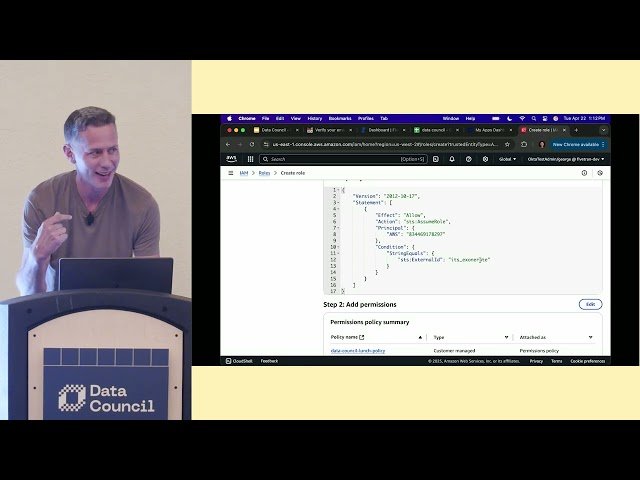The width and height of the screenshot is (640, 480).
Task: Open macOS Spotlight search icon
Action: pos(533,118)
